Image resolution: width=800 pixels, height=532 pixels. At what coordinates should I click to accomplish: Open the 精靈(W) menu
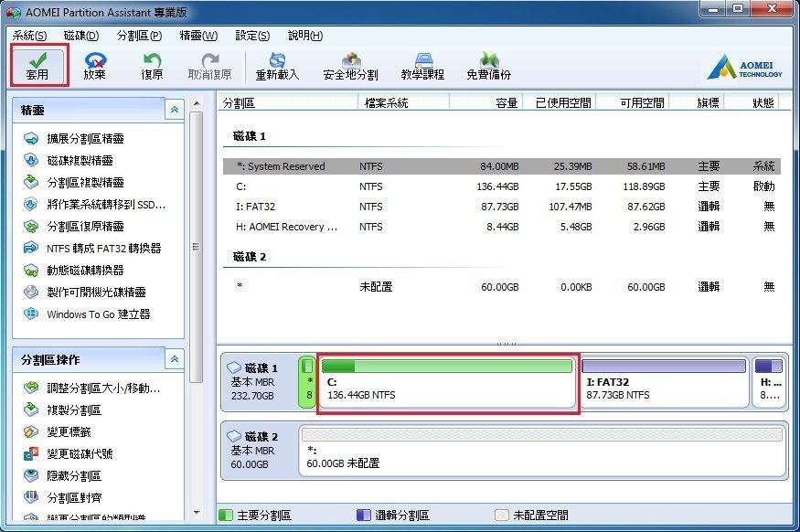(198, 36)
